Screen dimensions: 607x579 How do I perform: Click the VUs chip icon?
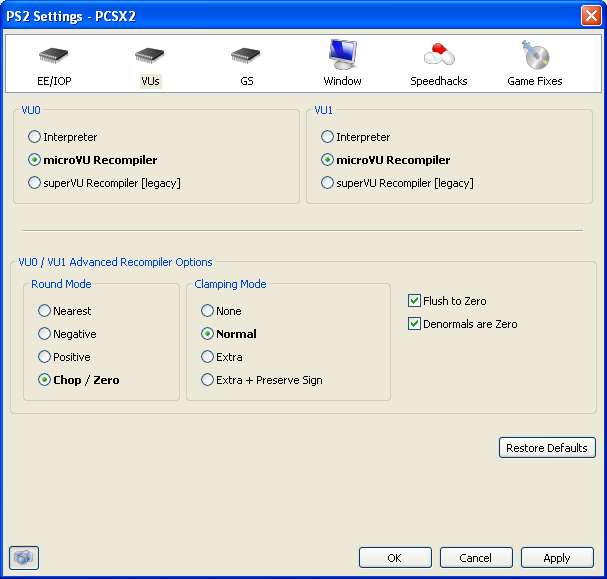(x=150, y=56)
